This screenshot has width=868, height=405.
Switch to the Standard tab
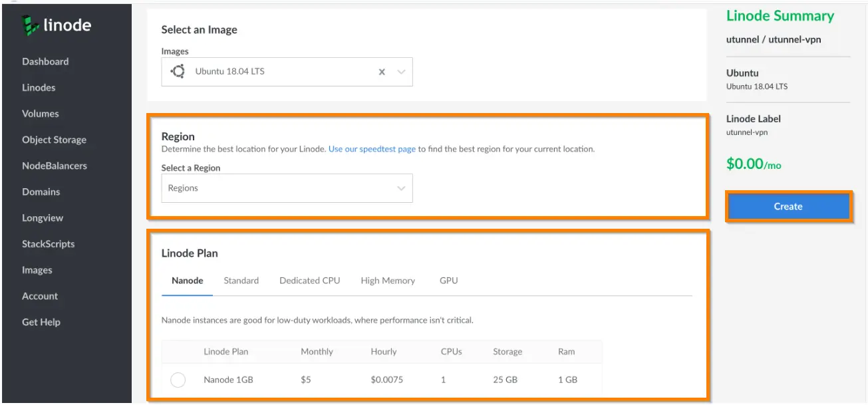tap(241, 281)
